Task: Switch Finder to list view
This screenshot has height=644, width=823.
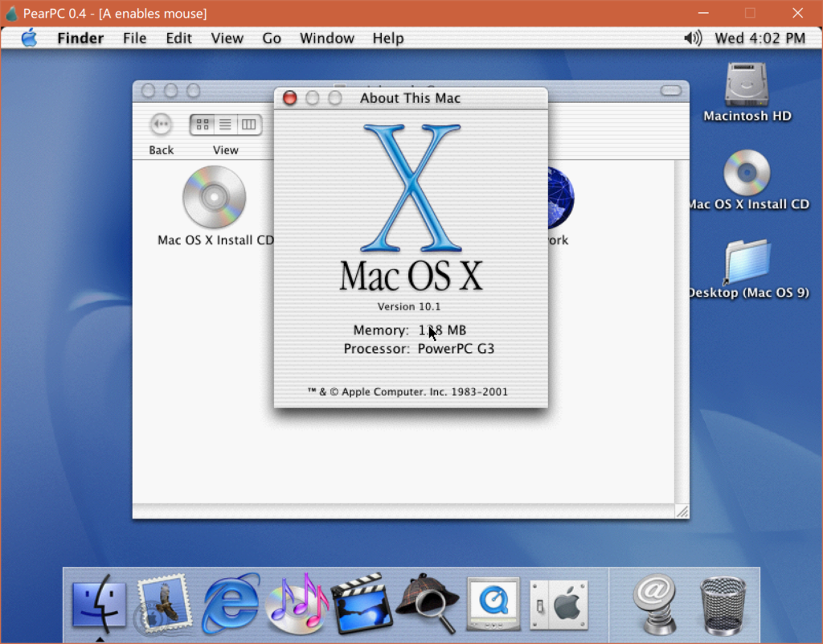Action: (x=226, y=125)
